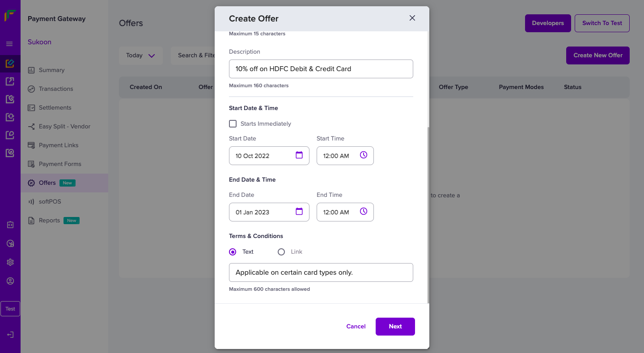Select the Text radio button
The height and width of the screenshot is (353, 644).
click(232, 251)
